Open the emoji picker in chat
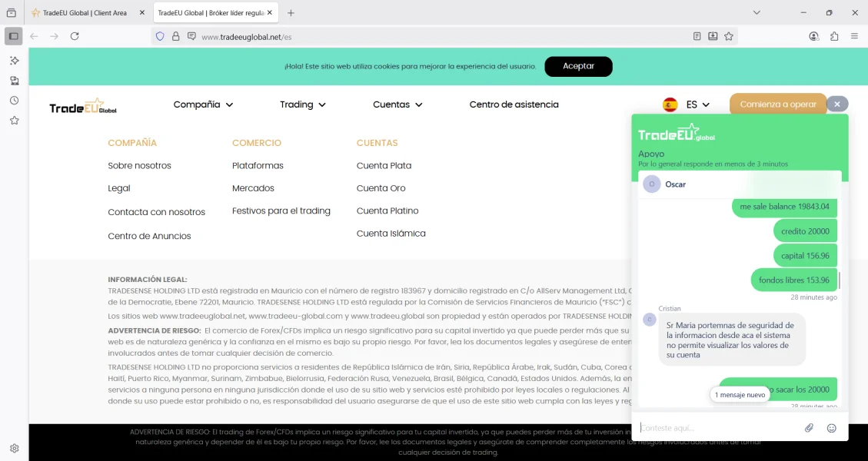868x461 pixels. 831,428
